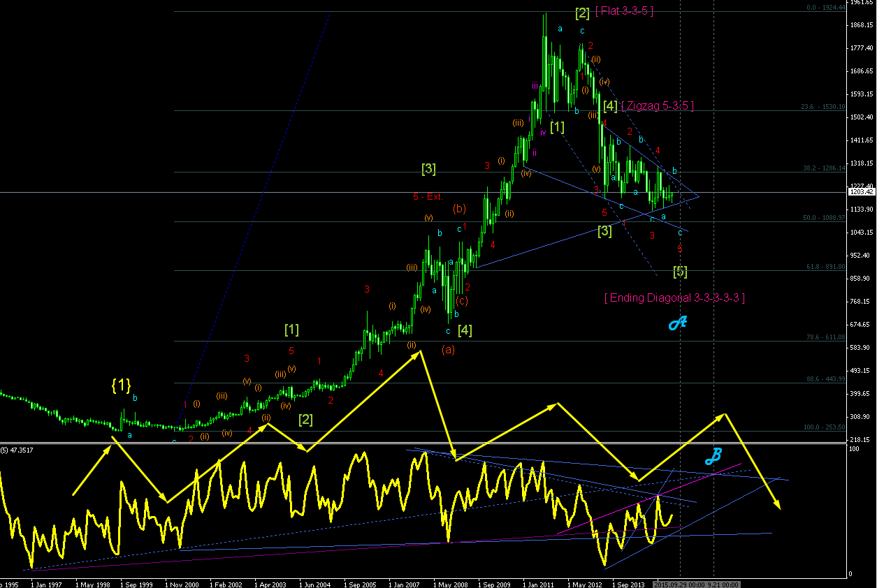Image resolution: width=877 pixels, height=588 pixels.
Task: Click price 1133.90 on the price scale
Action: [861, 210]
